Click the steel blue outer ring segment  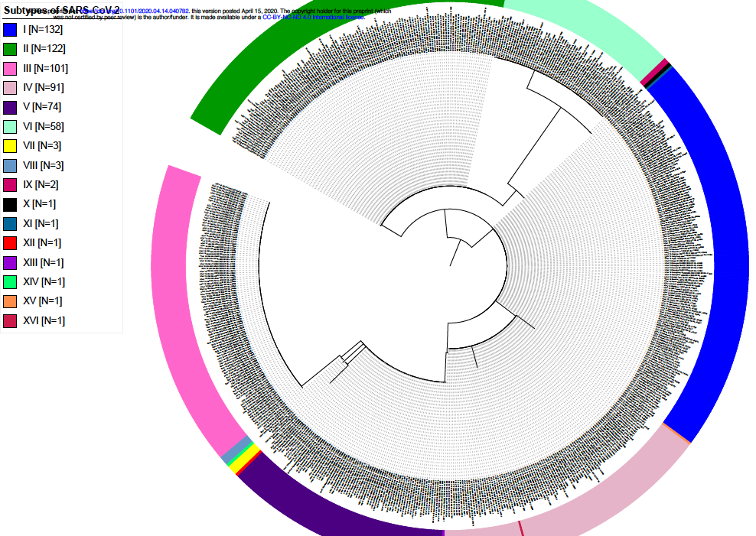pyautogui.click(x=238, y=450)
